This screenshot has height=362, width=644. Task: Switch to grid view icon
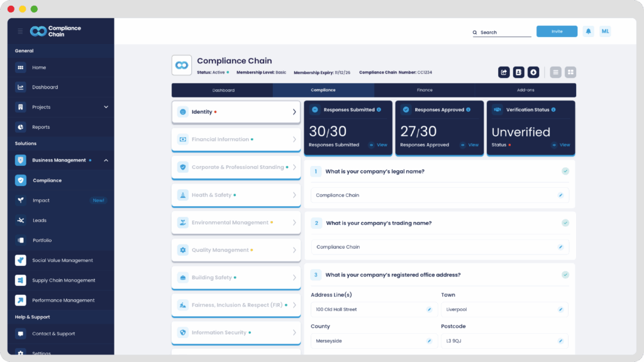pyautogui.click(x=570, y=72)
